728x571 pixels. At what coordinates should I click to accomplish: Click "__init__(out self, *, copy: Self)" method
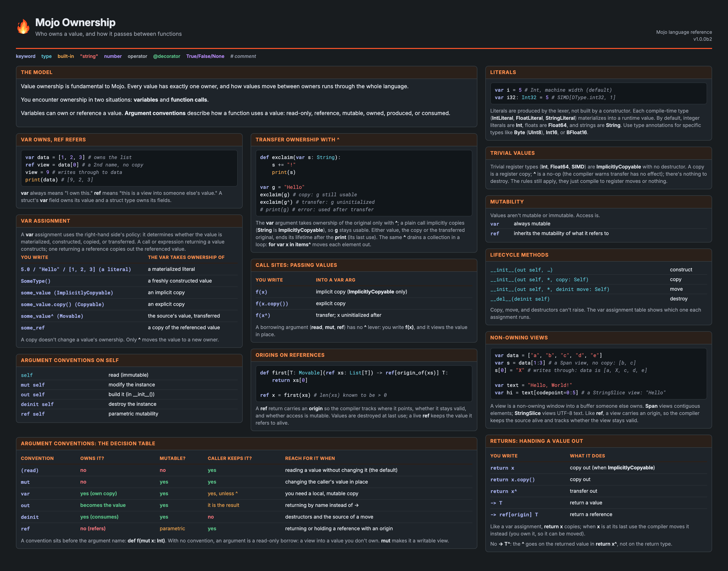(539, 280)
